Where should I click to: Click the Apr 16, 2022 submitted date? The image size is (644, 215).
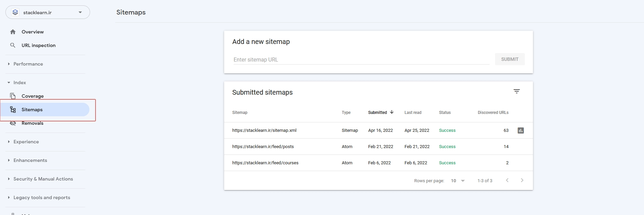[x=381, y=130]
